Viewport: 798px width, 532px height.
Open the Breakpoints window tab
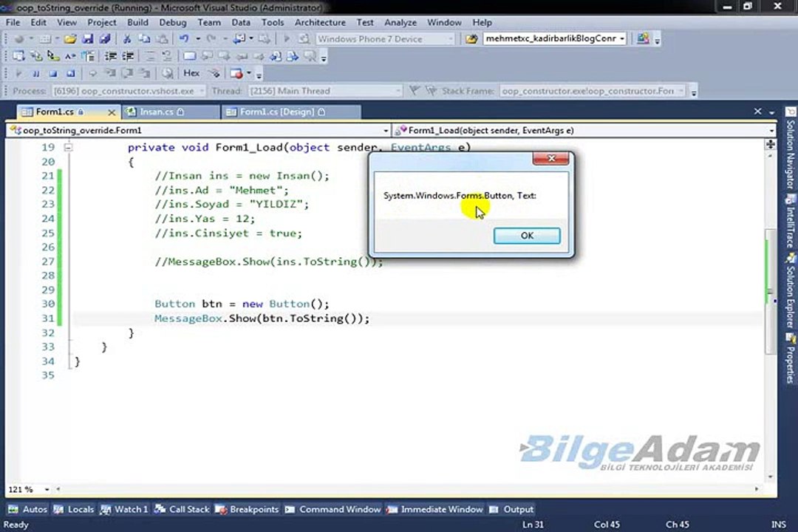(248, 509)
